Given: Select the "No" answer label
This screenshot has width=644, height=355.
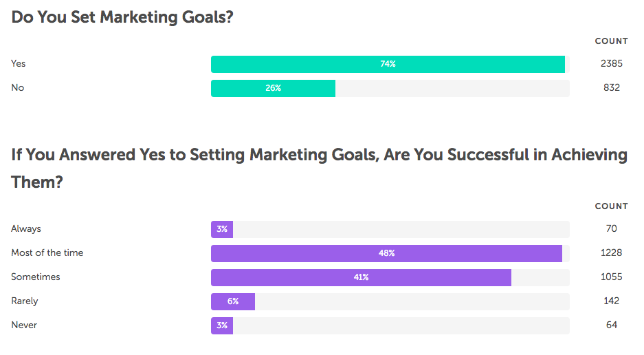Looking at the screenshot, I should [x=17, y=87].
